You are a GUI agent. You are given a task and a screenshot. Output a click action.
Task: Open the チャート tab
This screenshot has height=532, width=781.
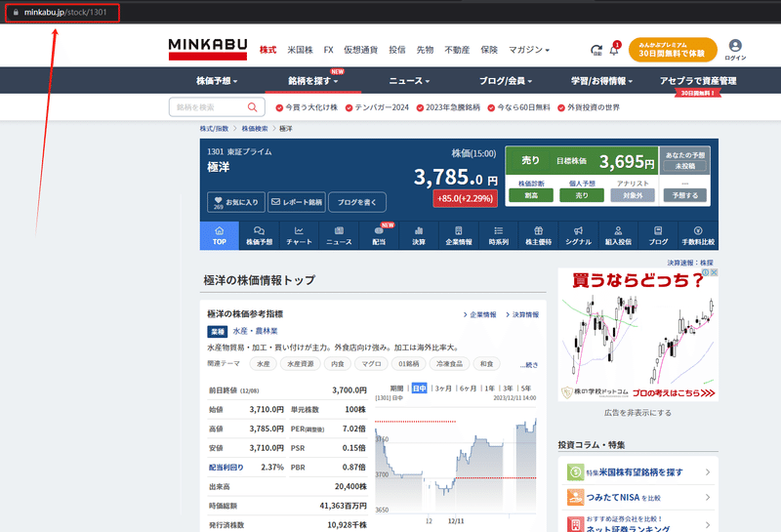click(x=299, y=235)
